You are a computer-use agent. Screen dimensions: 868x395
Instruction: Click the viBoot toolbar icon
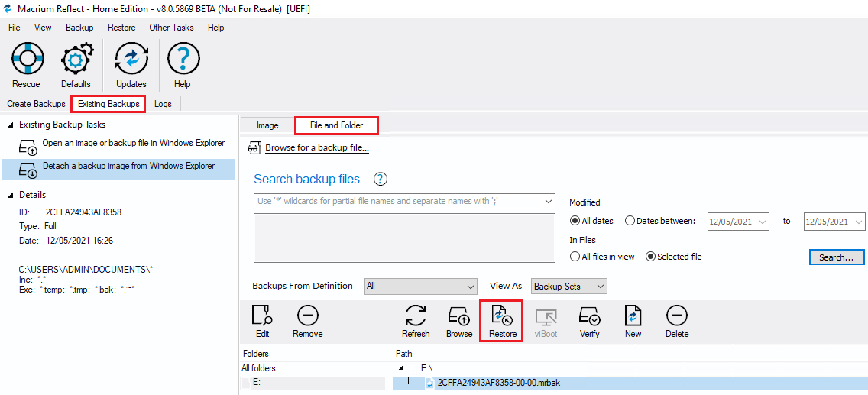[x=546, y=316]
